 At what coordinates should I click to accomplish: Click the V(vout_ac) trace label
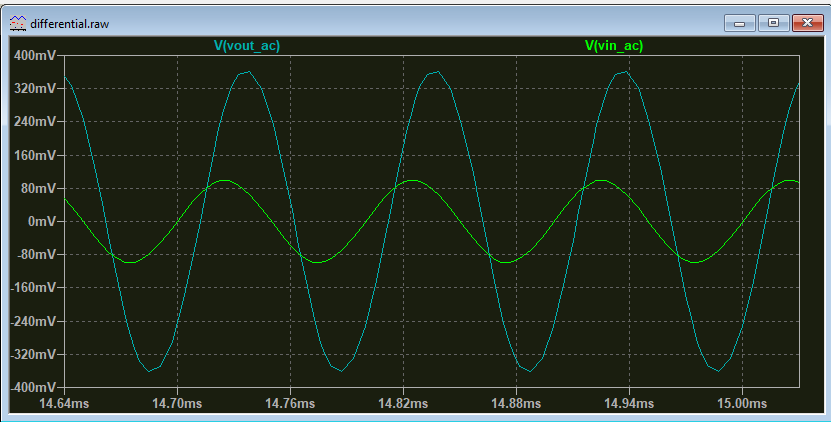click(246, 45)
